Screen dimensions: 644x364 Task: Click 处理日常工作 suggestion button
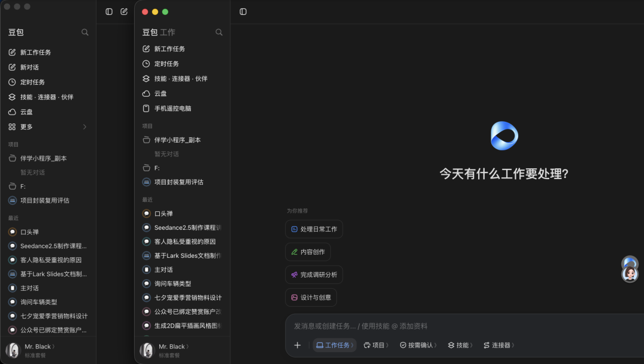[314, 229]
